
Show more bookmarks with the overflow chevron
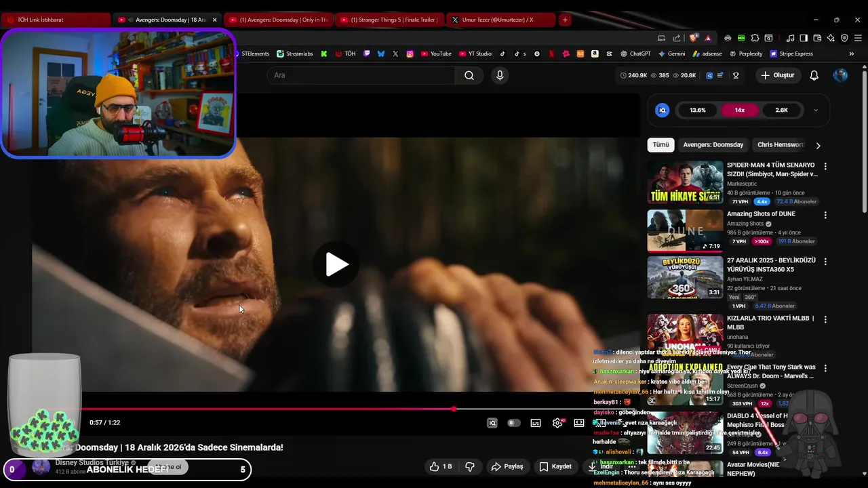click(852, 54)
